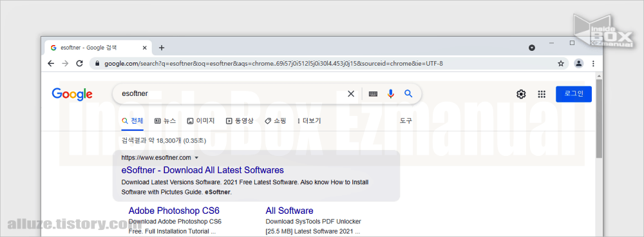This screenshot has height=237, width=644.
Task: View site information via padlock icon
Action: (x=97, y=64)
